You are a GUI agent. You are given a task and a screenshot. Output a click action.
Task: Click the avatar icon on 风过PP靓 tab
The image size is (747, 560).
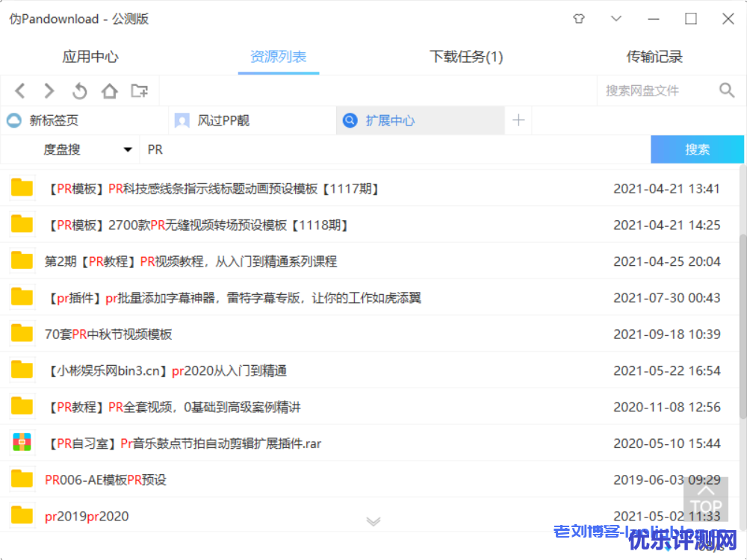(x=182, y=120)
